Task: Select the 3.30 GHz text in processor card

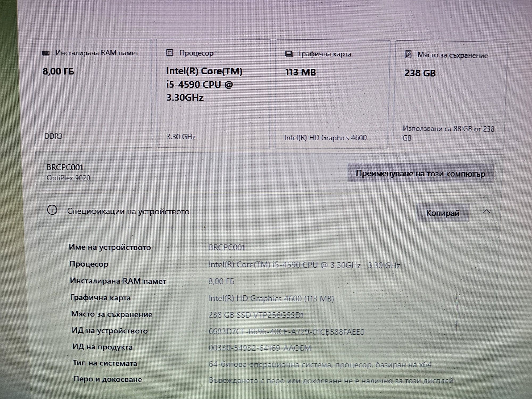Action: (x=181, y=137)
